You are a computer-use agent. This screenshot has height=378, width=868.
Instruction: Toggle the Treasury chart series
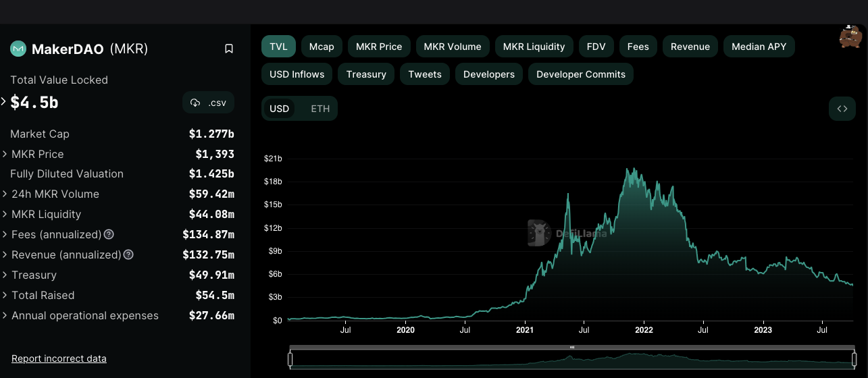(x=366, y=74)
